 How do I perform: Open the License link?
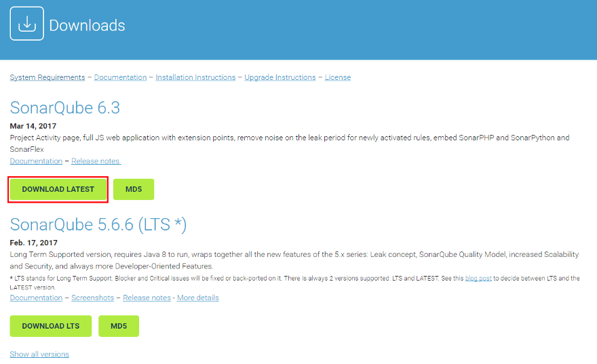[338, 77]
